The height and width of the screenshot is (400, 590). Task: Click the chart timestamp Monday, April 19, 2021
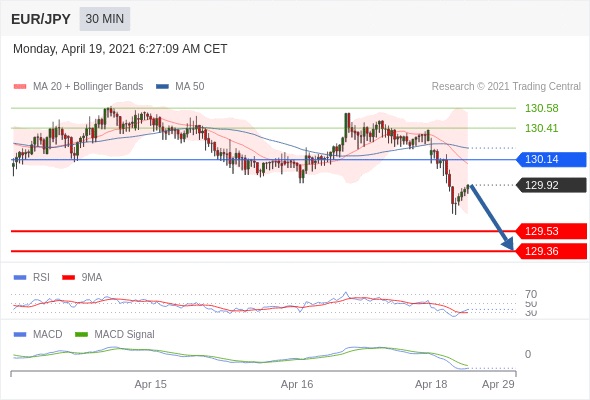click(74, 49)
